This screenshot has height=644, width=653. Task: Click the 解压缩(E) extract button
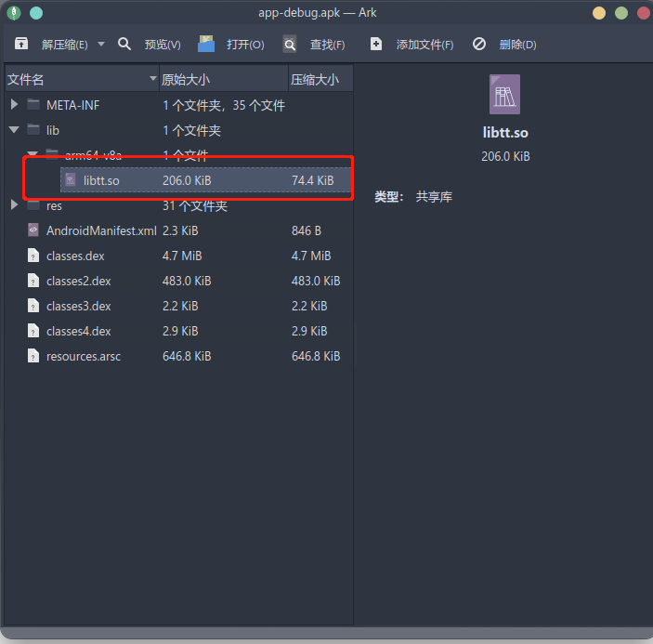(64, 45)
